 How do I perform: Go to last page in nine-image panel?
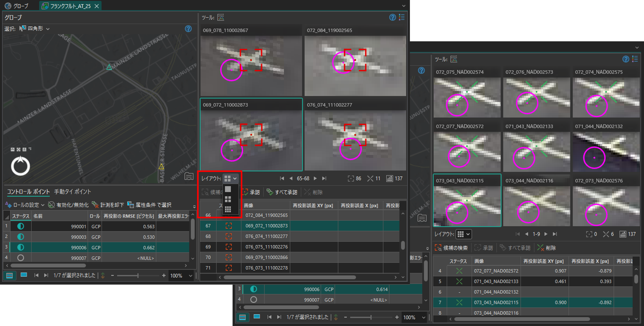[555, 234]
